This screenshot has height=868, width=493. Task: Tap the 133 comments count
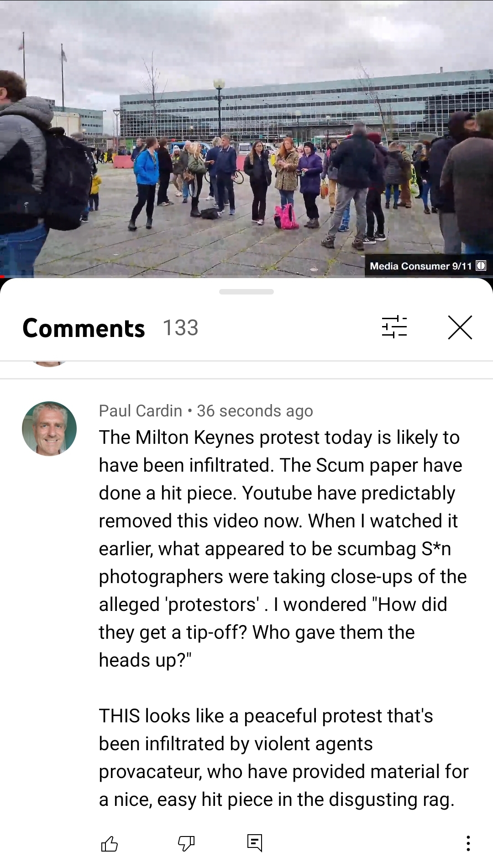[180, 328]
